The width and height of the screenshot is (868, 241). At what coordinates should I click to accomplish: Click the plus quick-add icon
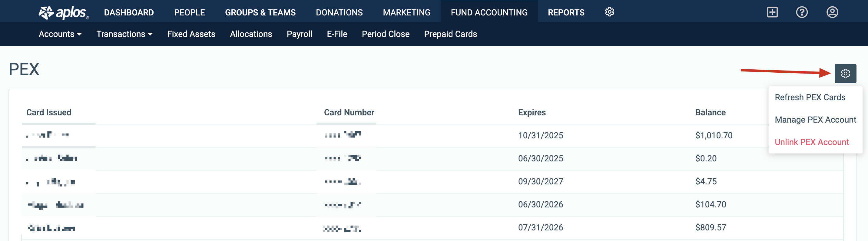click(772, 12)
